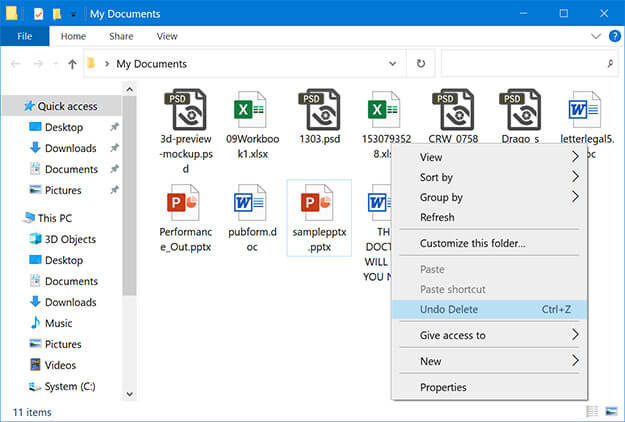Click the New folder quick access toolbar icon
625x422 pixels.
tap(57, 14)
